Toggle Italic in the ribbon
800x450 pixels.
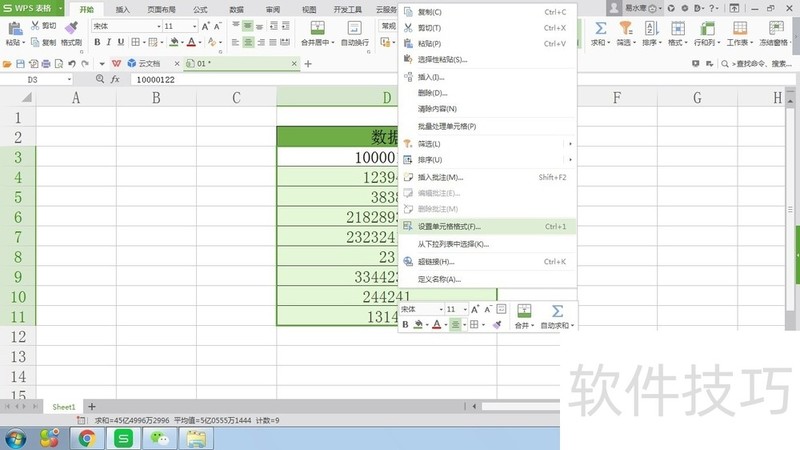tap(109, 42)
